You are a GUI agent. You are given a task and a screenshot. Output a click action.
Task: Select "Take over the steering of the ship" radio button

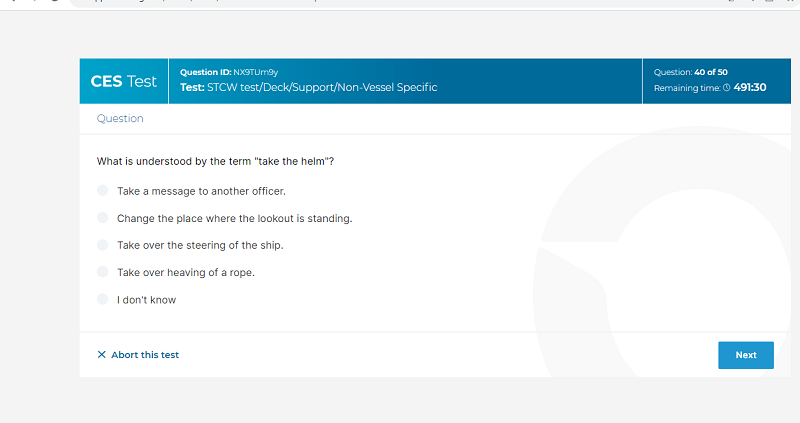(x=103, y=244)
